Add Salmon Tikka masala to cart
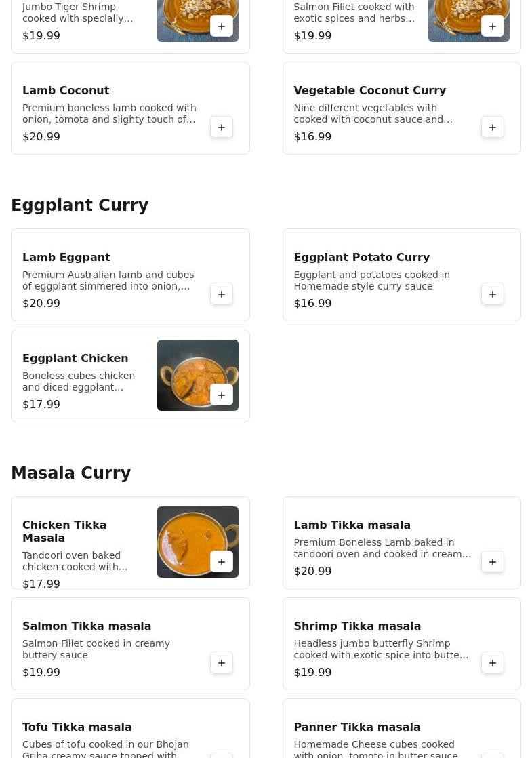Viewport: 532px width, 758px height. pyautogui.click(x=222, y=663)
